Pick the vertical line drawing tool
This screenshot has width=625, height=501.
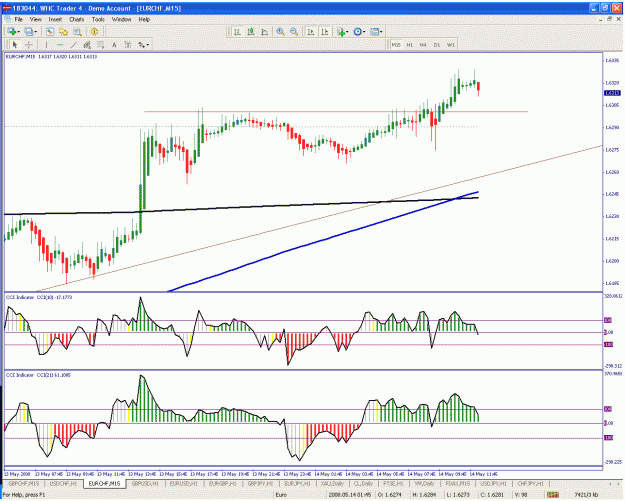click(46, 45)
